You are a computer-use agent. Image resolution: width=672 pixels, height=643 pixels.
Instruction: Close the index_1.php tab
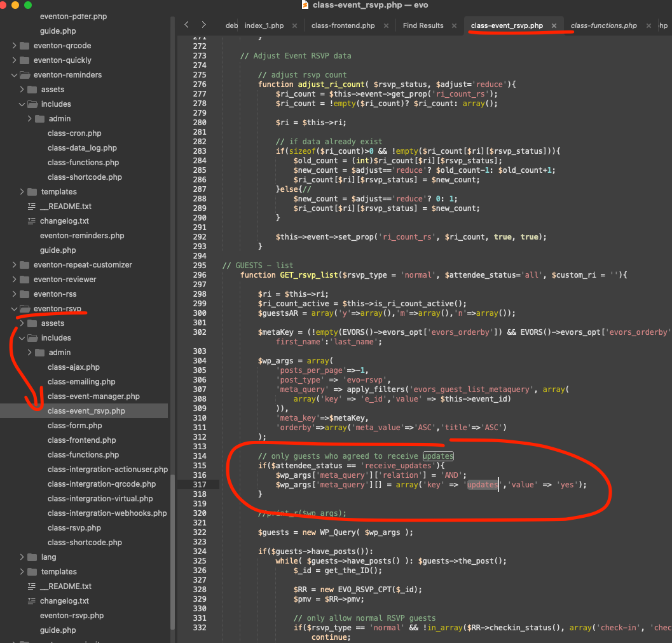tap(294, 25)
